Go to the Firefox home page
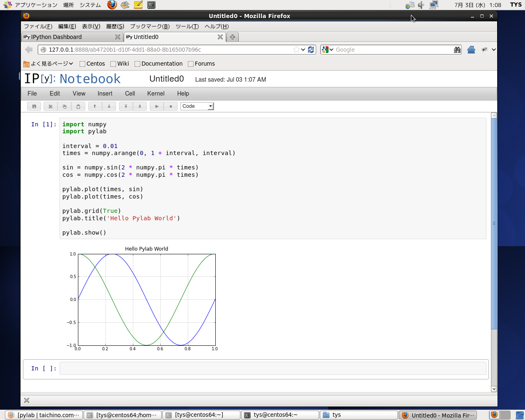 click(x=471, y=50)
